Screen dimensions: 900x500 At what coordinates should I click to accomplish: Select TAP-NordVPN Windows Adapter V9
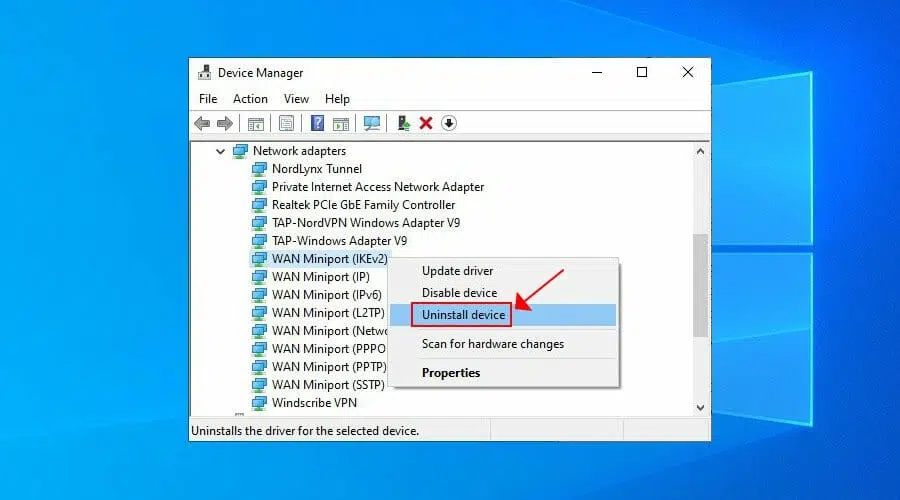coord(366,223)
